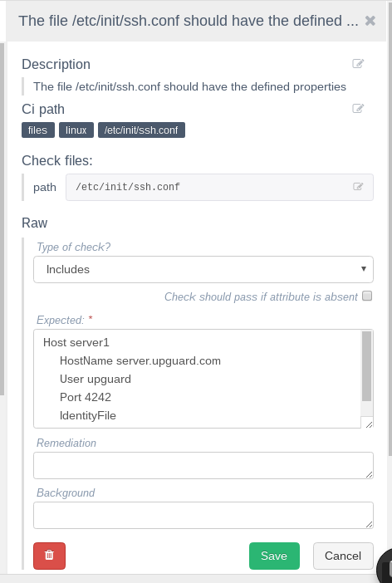Grab the Expected area resize handle

369,424
